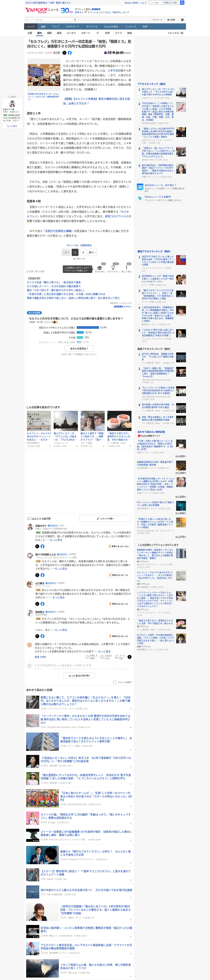
Task: Click the コメントを書く button
Action: (105, 519)
